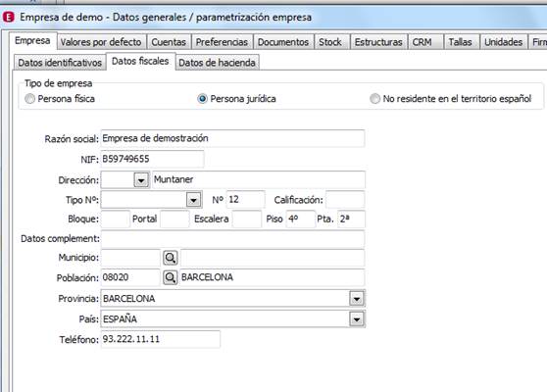Image resolution: width=547 pixels, height=392 pixels.
Task: Click the Municipio code input field
Action: pyautogui.click(x=130, y=258)
